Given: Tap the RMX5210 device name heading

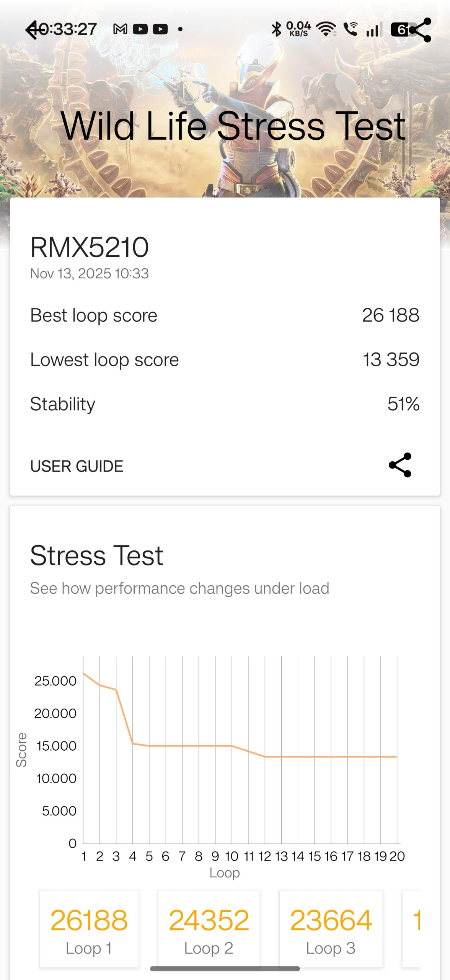Looking at the screenshot, I should pos(90,247).
